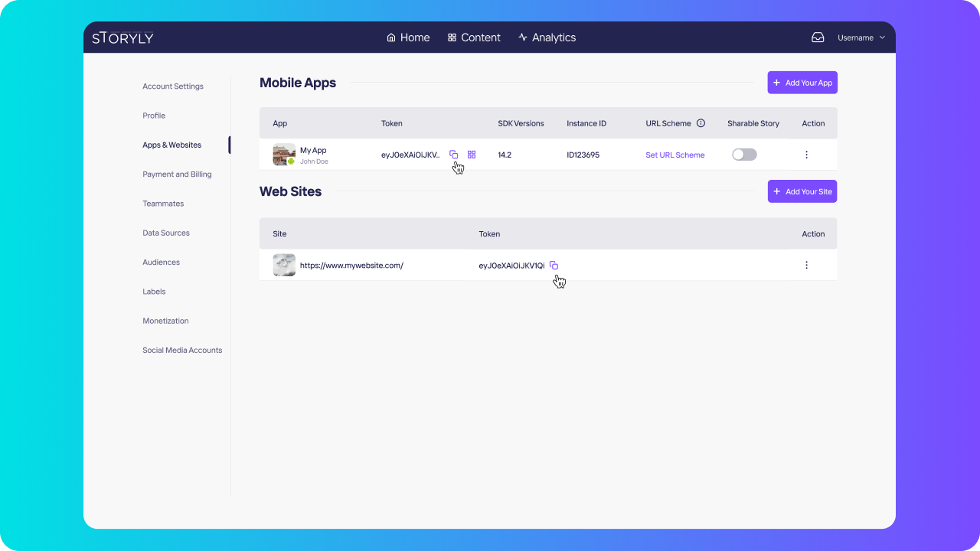
Task: Open Audiences in sidebar
Action: point(161,262)
